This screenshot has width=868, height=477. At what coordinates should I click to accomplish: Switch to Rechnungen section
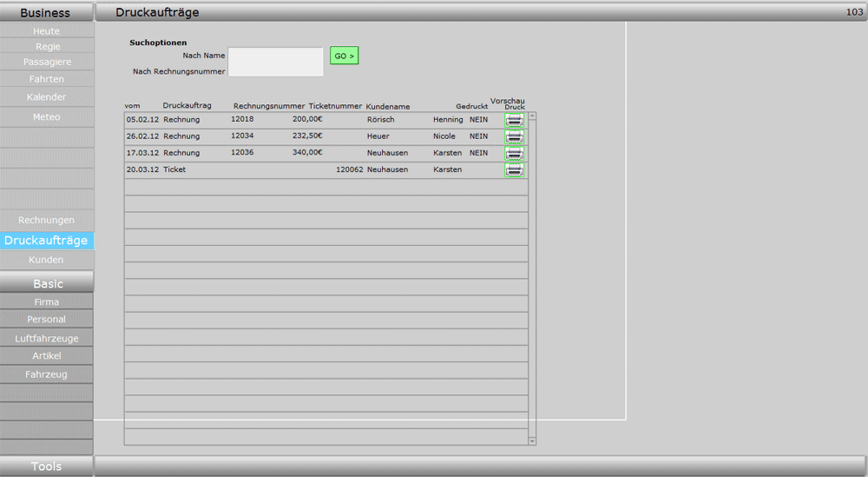point(47,221)
